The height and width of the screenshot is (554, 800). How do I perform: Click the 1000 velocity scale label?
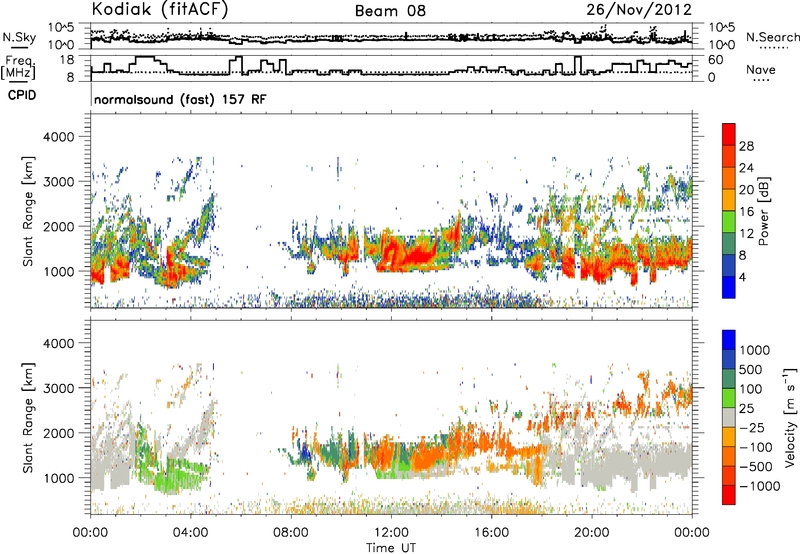755,350
